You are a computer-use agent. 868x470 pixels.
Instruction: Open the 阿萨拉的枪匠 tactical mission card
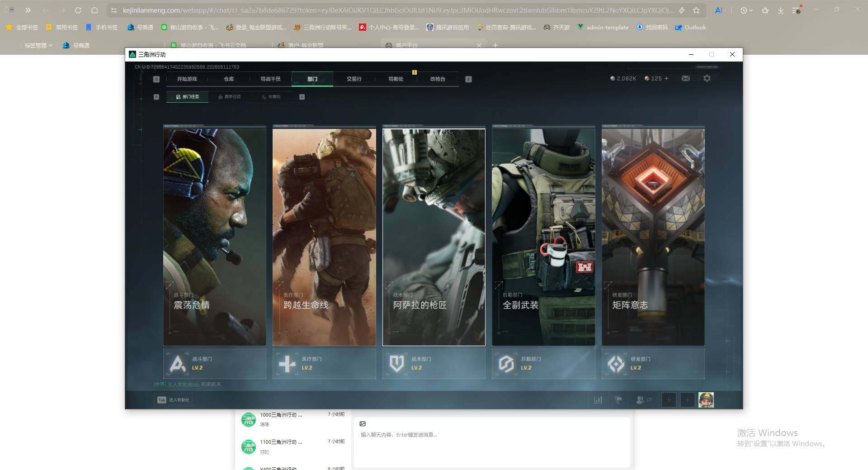click(434, 237)
